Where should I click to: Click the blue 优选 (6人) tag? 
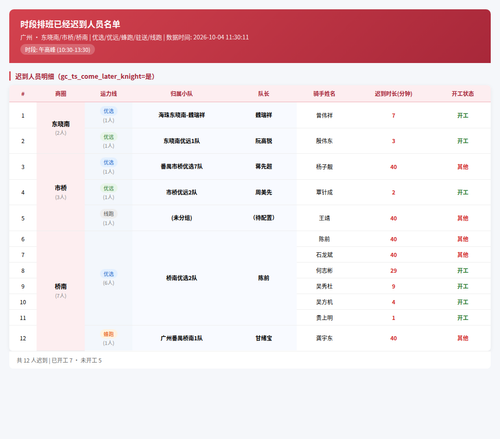(108, 274)
